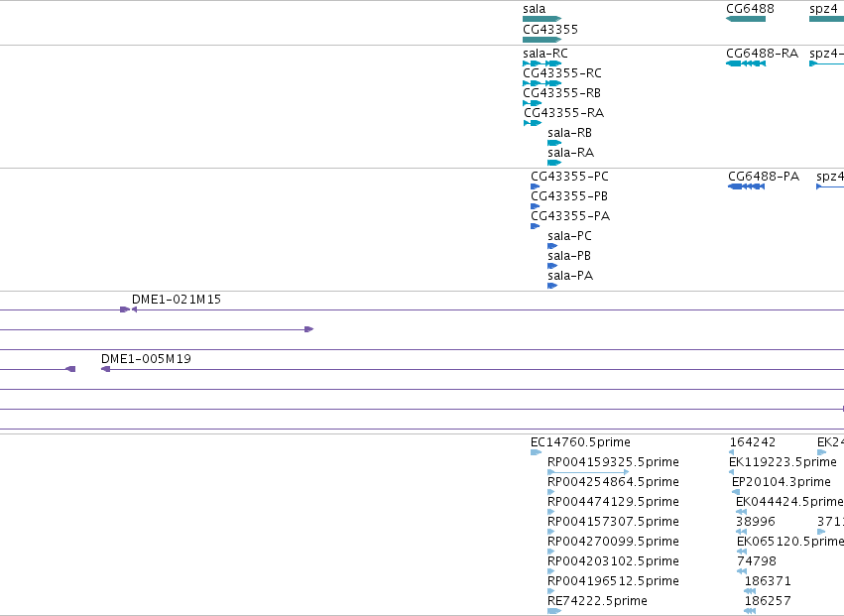Select the CG6488-PA protein label
This screenshot has height=616, width=844.
coord(764,177)
